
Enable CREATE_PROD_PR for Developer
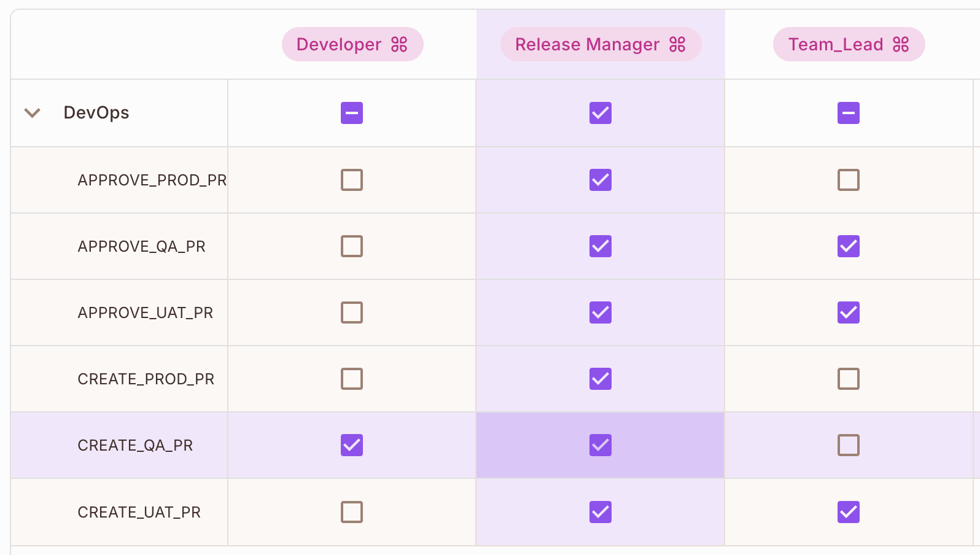coord(352,379)
